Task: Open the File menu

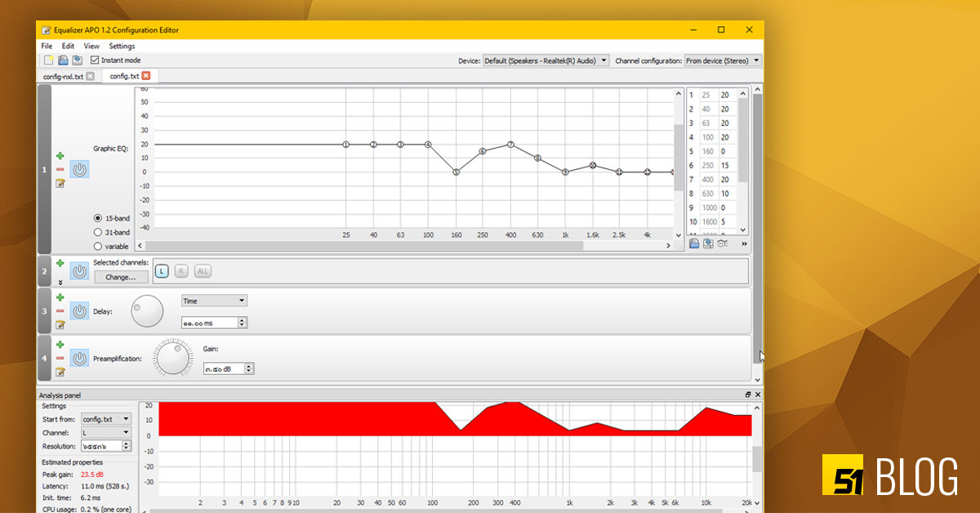Action: (47, 47)
